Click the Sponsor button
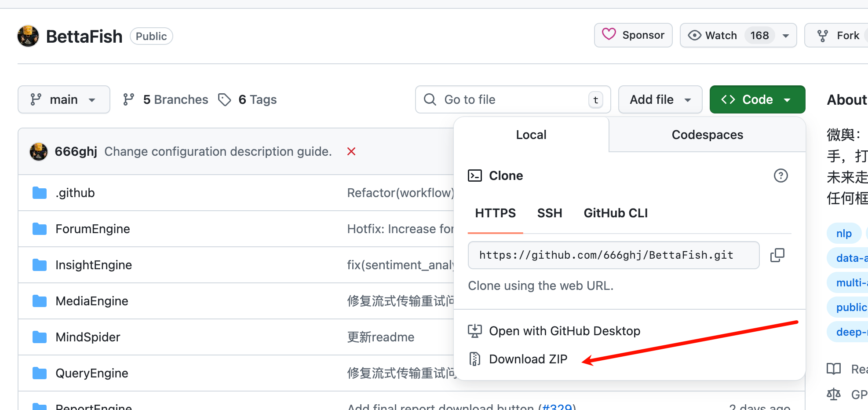The height and width of the screenshot is (410, 868). coord(633,35)
